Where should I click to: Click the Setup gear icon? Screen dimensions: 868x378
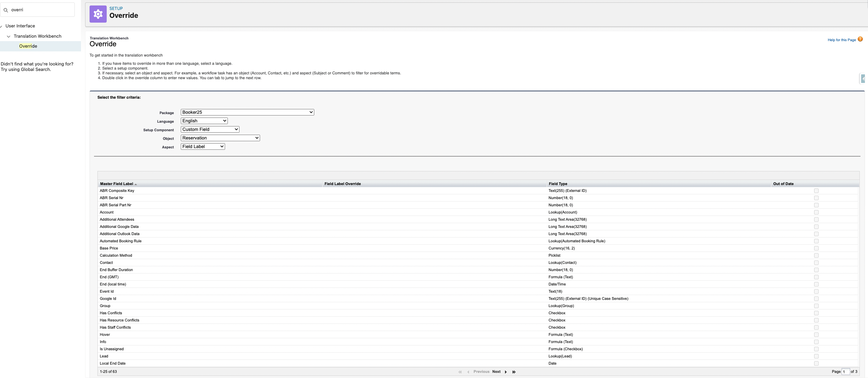98,14
